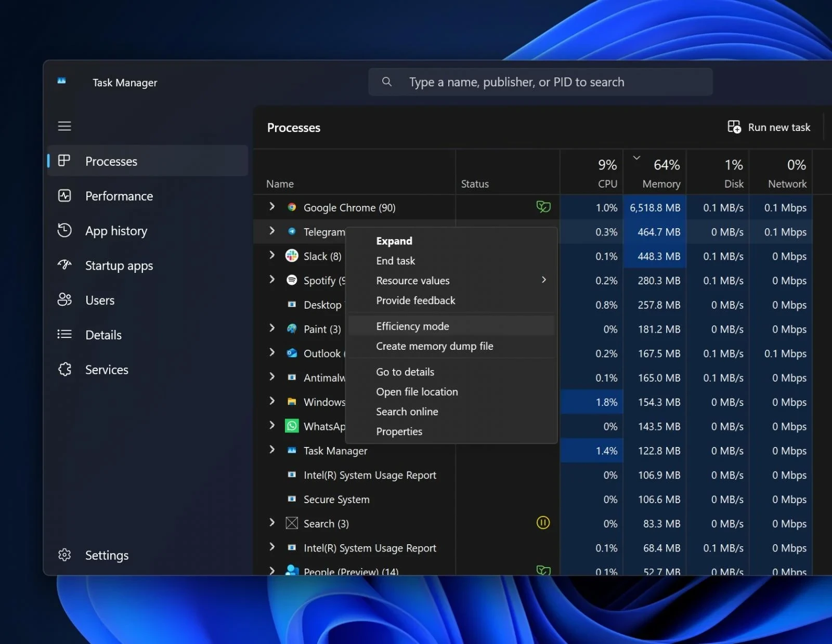Screen dimensions: 832x644
Task: Switch to the Services section
Action: click(107, 370)
